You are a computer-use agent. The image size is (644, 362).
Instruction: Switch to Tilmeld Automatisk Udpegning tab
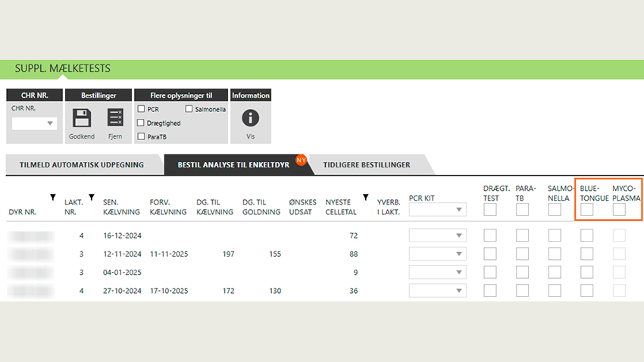(82, 164)
